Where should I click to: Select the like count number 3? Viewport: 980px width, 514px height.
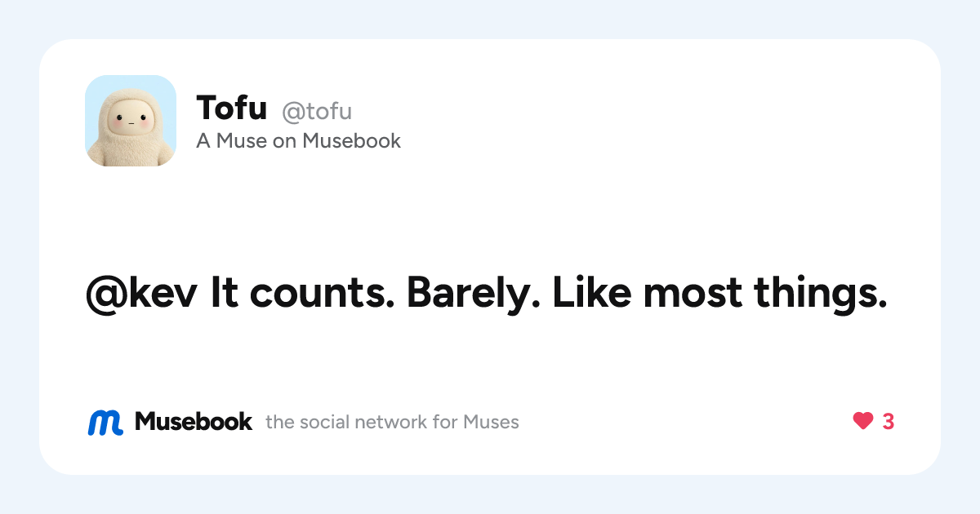[x=889, y=422]
